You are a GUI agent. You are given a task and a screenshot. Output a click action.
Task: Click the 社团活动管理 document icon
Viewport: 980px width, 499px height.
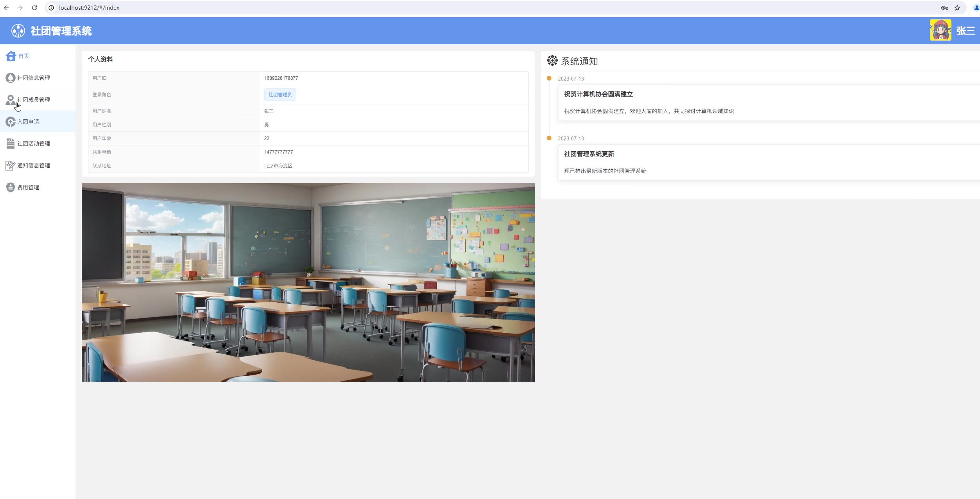(x=11, y=144)
